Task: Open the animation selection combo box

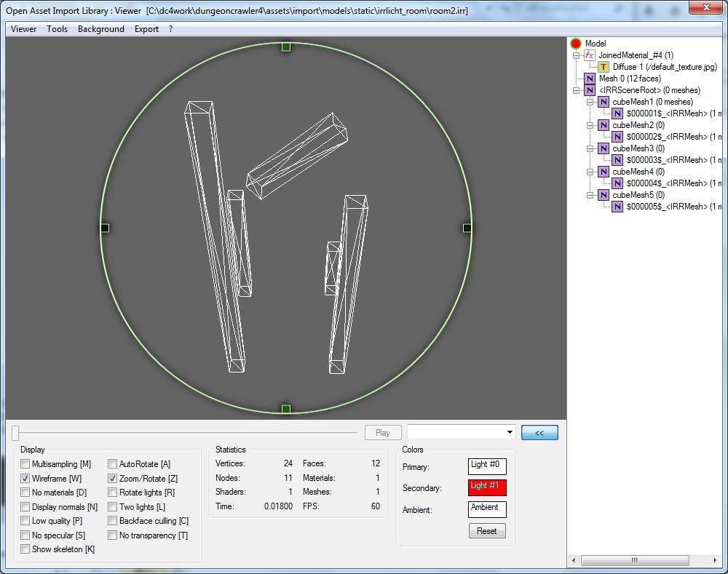Action: [x=461, y=432]
